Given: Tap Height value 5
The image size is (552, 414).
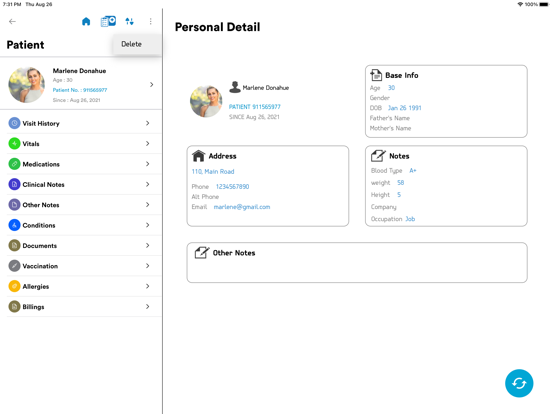Looking at the screenshot, I should (399, 195).
